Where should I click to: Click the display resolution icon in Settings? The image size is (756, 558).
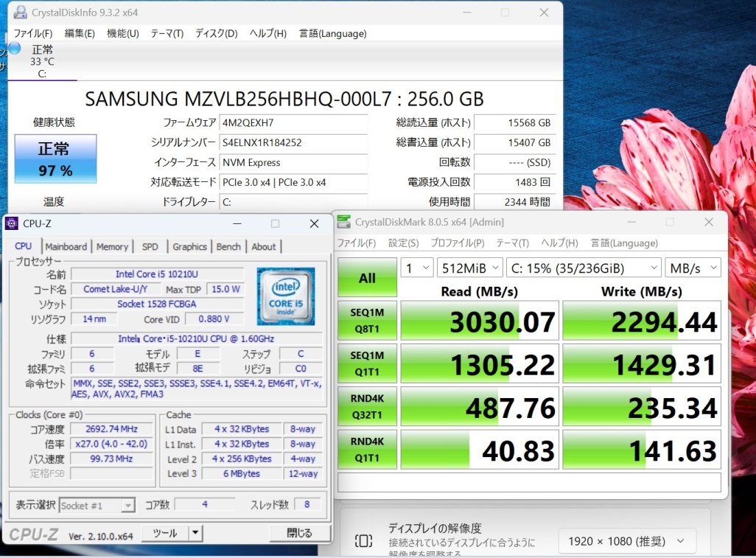point(363,540)
